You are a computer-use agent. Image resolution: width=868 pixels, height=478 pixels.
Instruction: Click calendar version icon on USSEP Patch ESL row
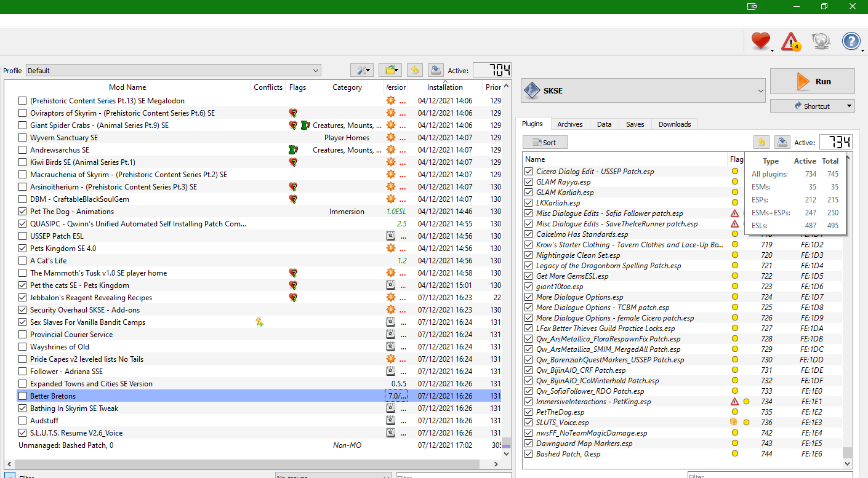coord(390,236)
